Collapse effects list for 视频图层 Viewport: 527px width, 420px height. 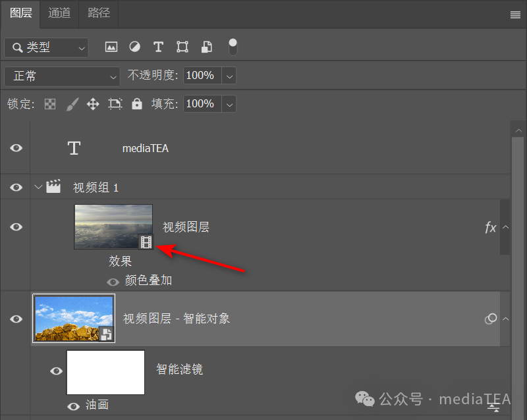pyautogui.click(x=505, y=227)
